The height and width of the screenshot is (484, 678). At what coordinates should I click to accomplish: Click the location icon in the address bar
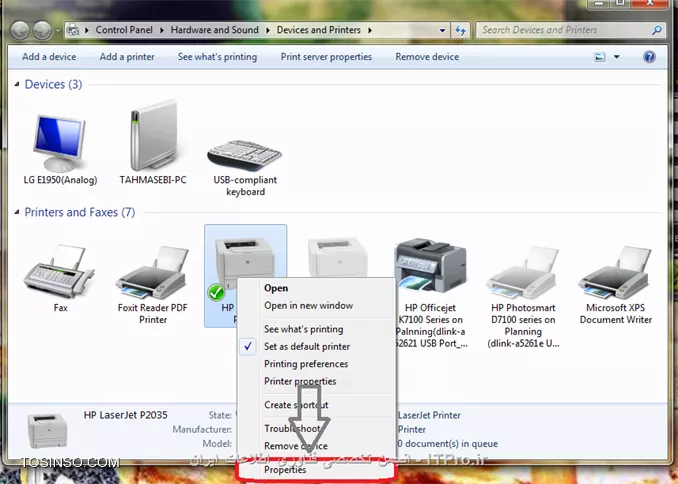74,30
